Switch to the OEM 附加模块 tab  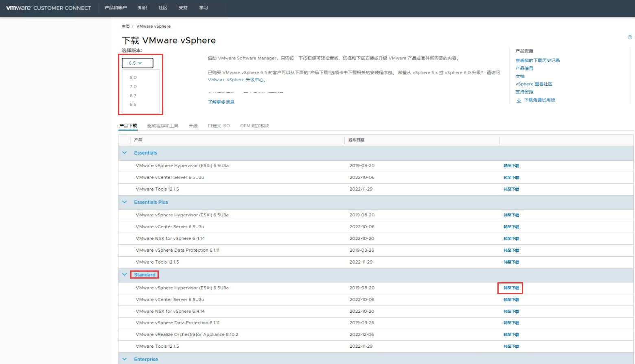255,126
